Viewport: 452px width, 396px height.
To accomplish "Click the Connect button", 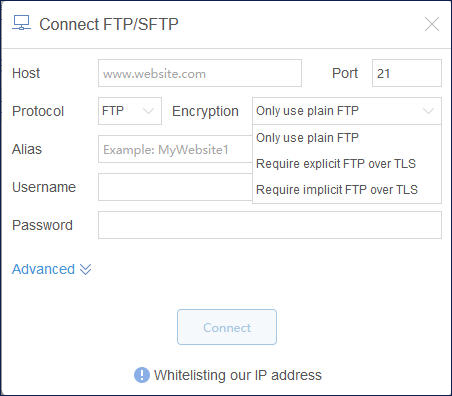I will 227,327.
